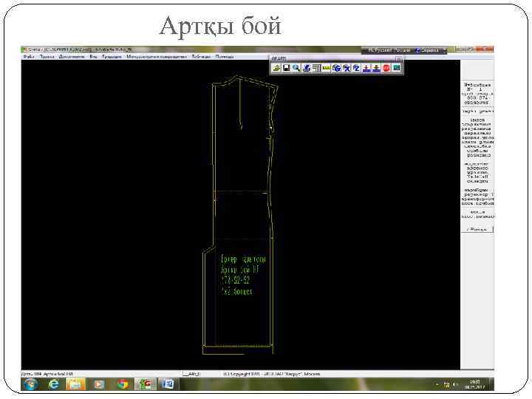Click the open-folder icon in floating toolbar
This screenshot has height=399, width=532.
pos(276,68)
